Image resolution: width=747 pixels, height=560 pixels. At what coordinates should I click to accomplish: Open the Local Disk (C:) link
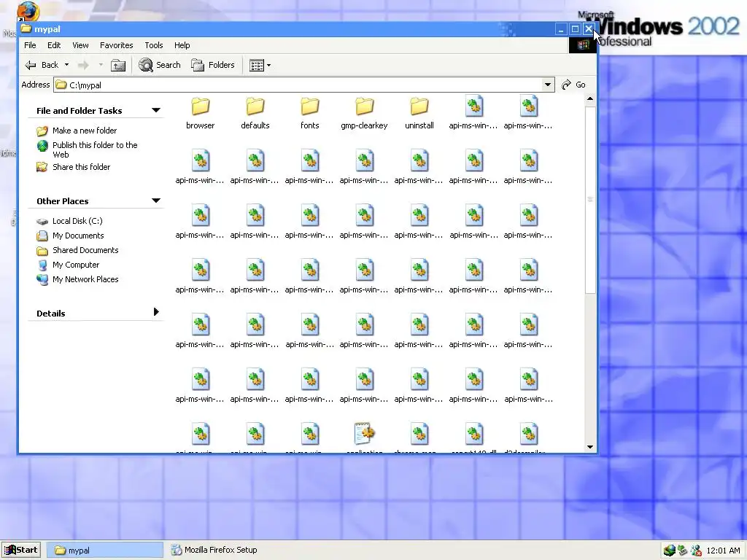pyautogui.click(x=77, y=221)
